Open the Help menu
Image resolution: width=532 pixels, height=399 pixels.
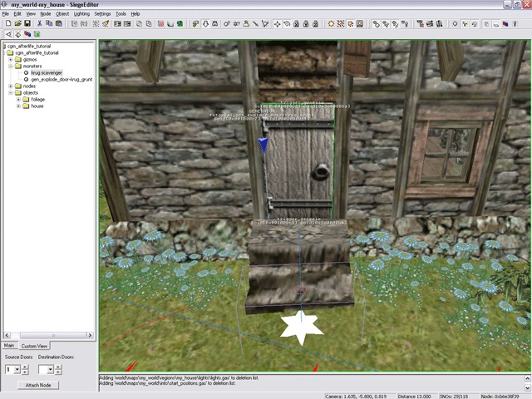coord(135,14)
